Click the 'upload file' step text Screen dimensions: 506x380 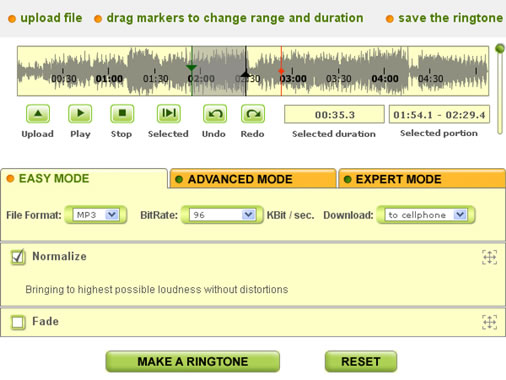point(51,18)
